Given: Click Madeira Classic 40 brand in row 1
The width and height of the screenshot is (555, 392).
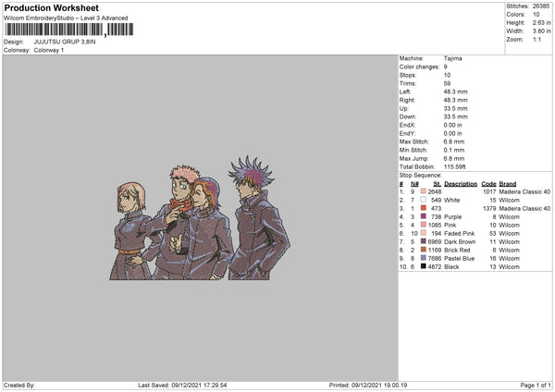Looking at the screenshot, I should click(524, 191).
